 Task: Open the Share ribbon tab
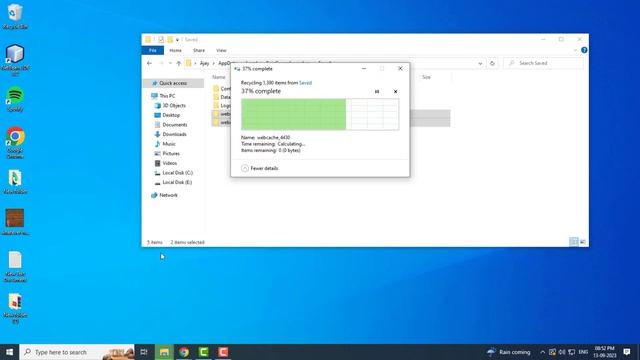pyautogui.click(x=199, y=50)
